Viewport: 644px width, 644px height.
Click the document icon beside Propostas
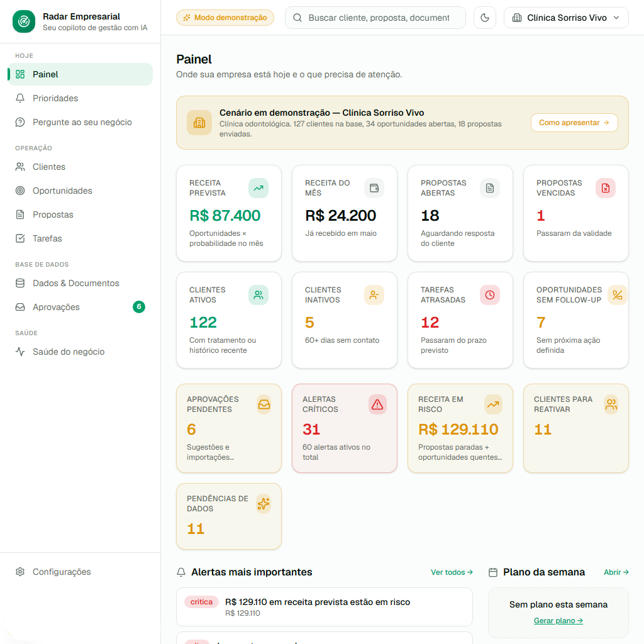pyautogui.click(x=20, y=214)
